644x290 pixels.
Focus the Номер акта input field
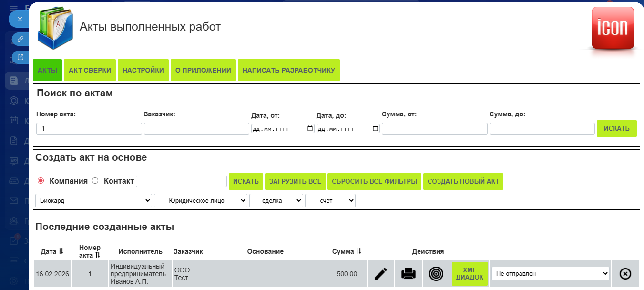[89, 129]
